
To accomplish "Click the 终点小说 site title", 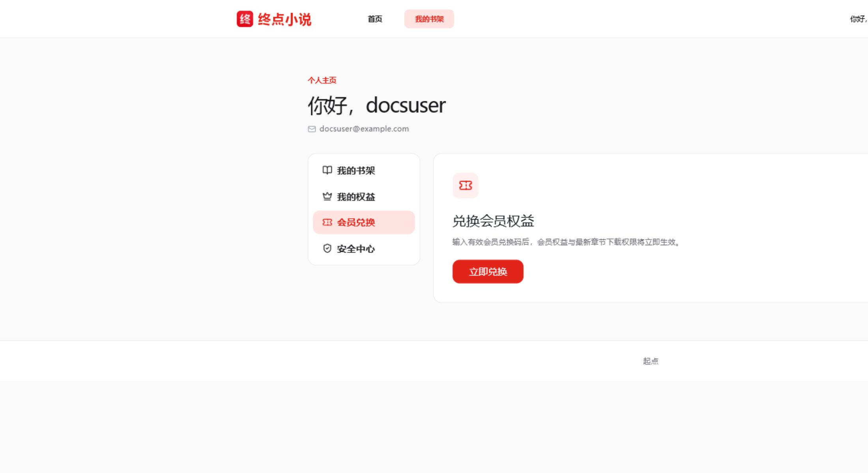I will coord(284,19).
